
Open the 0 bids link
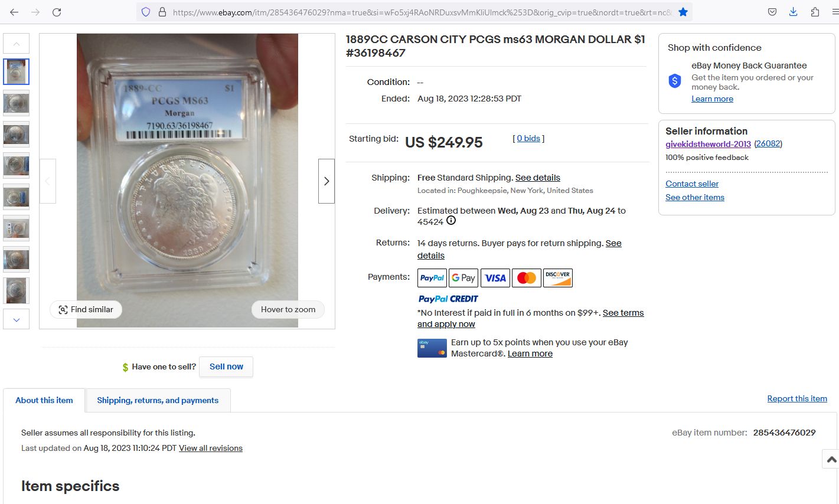(528, 138)
